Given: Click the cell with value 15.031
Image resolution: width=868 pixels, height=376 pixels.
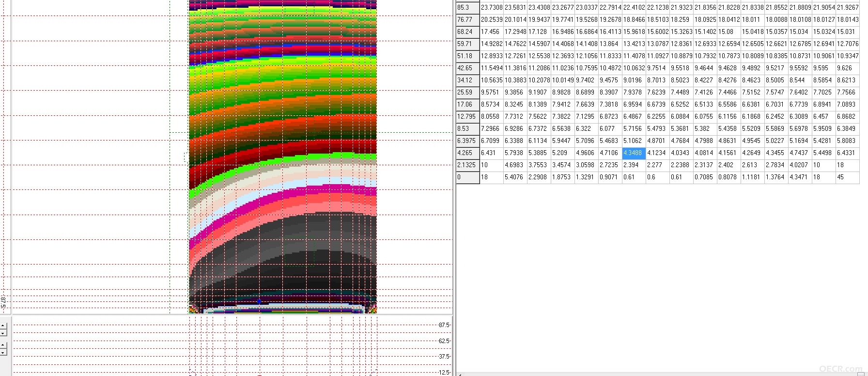Looking at the screenshot, I should click(848, 32).
